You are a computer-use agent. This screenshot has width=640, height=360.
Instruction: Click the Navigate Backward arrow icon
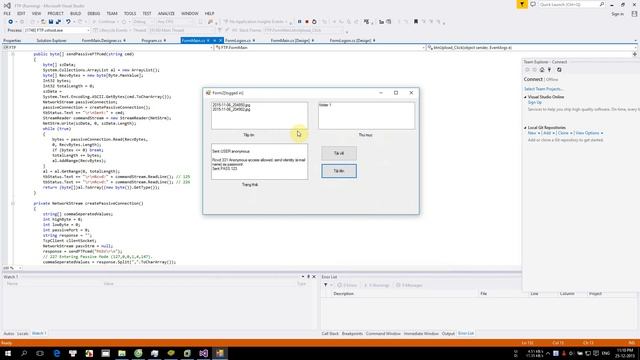click(x=11, y=22)
